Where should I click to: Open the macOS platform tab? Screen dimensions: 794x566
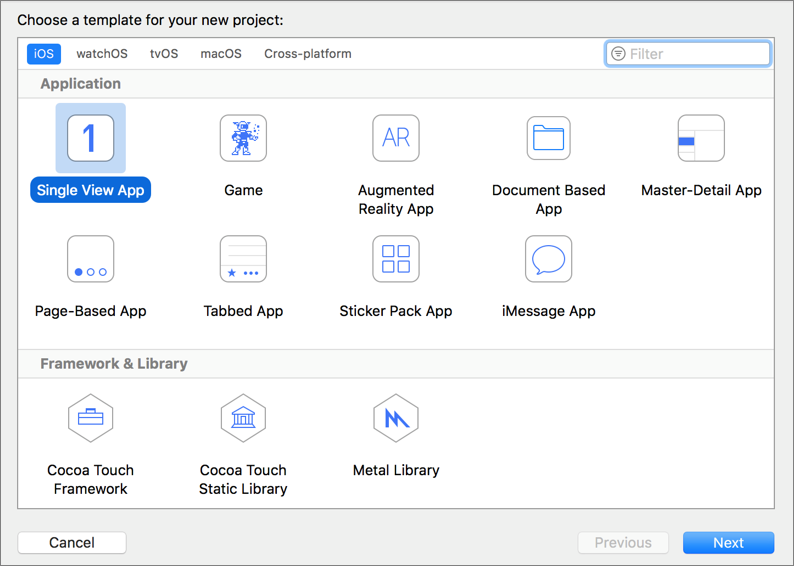221,54
